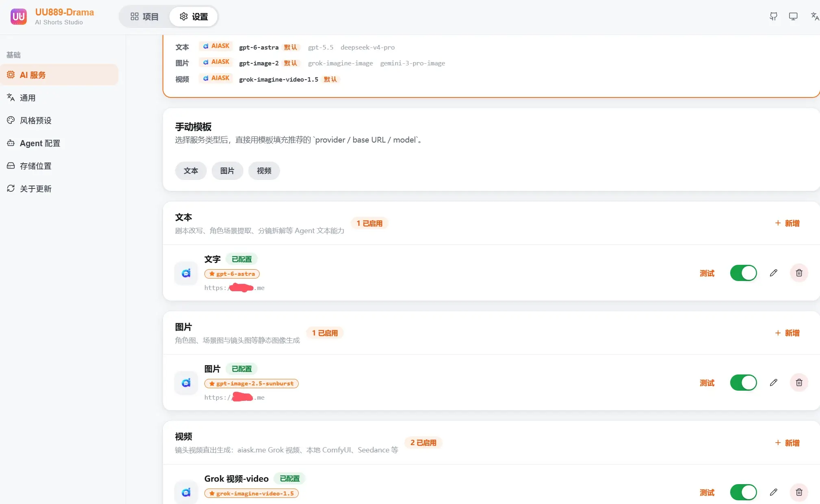This screenshot has height=504, width=820.
Task: Open the GitHub icon in header
Action: pos(773,16)
